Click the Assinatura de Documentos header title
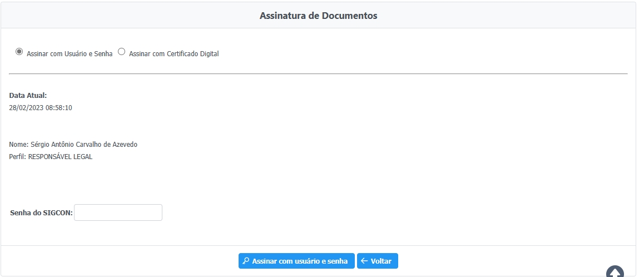Viewport: 644px width, 277px height. 318,16
